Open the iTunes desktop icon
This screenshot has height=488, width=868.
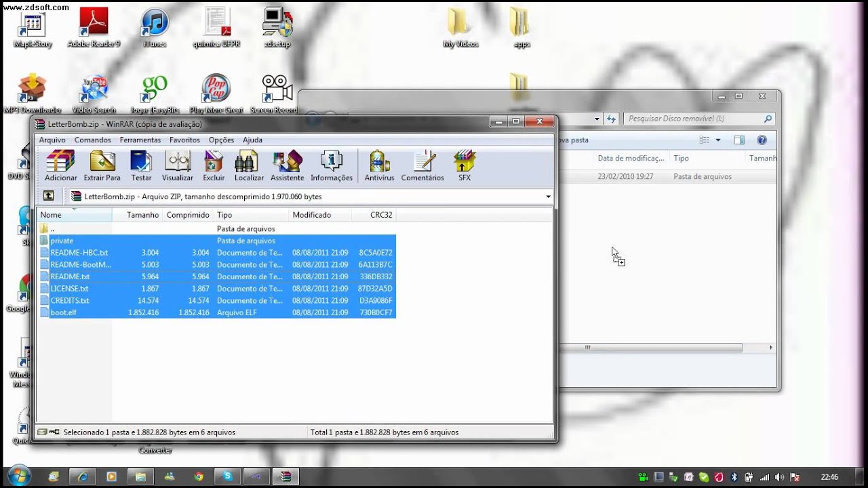[x=155, y=28]
